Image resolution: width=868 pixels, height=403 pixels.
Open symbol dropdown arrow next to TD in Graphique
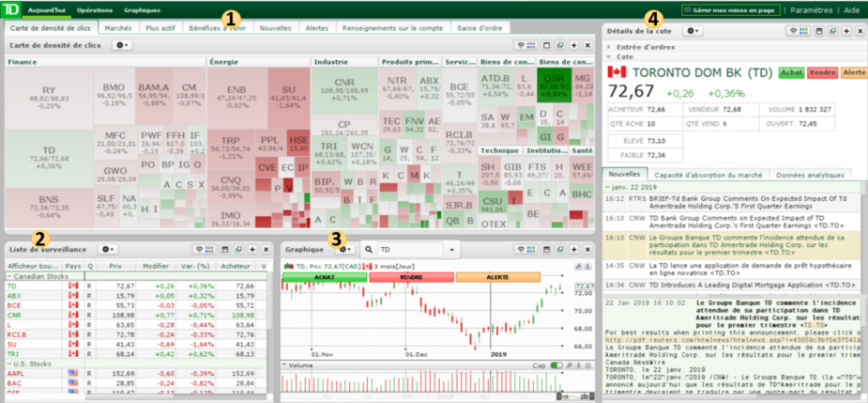coord(453,250)
